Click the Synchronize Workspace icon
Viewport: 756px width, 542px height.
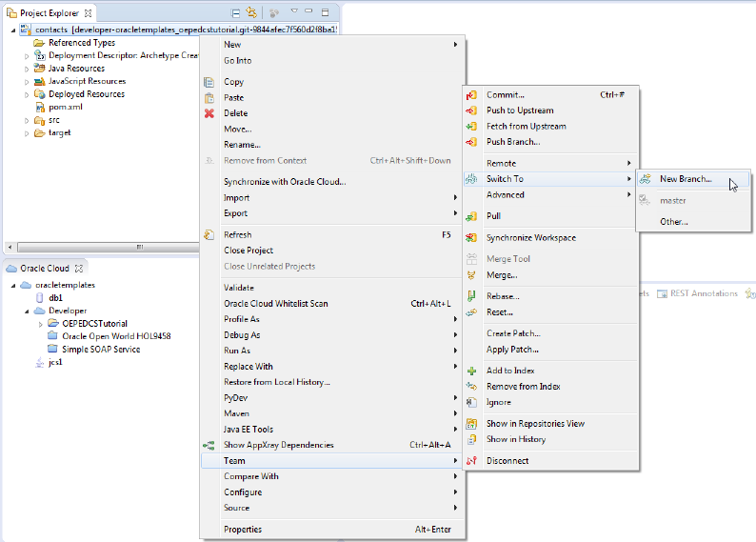[x=471, y=238]
